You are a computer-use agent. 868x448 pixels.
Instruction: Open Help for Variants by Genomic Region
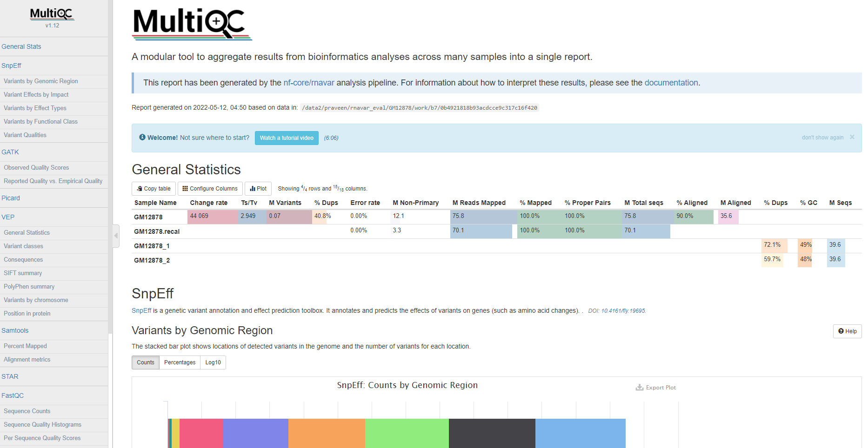(847, 331)
